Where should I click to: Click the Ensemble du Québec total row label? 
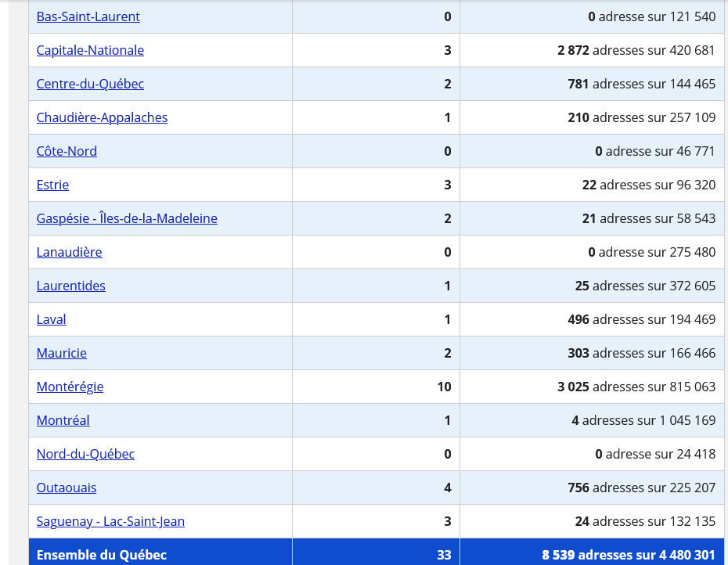tap(102, 555)
